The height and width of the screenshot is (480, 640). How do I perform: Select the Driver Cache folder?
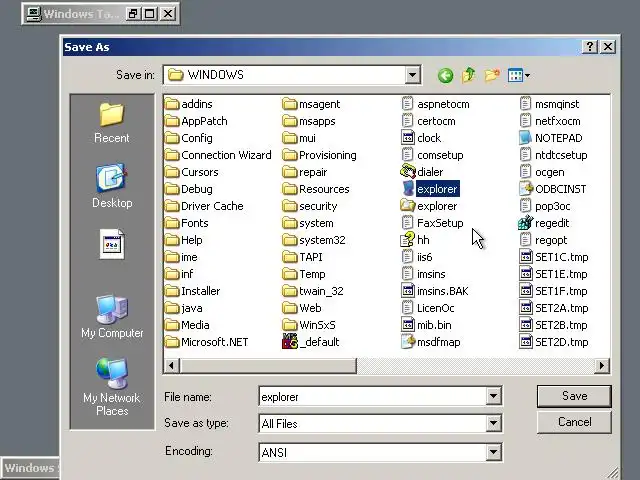pyautogui.click(x=204, y=206)
